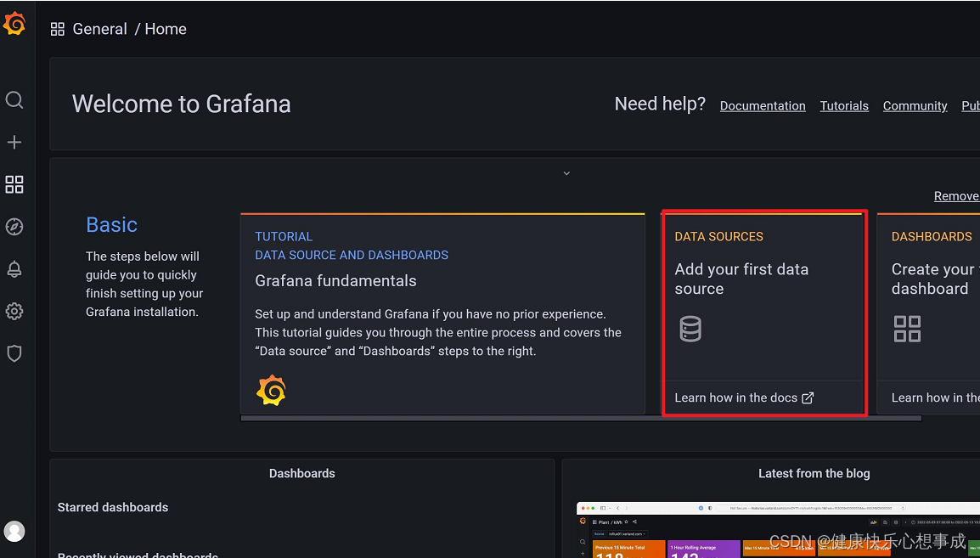
Task: Click the dashboard icon beside General breadcrumb
Action: (57, 28)
